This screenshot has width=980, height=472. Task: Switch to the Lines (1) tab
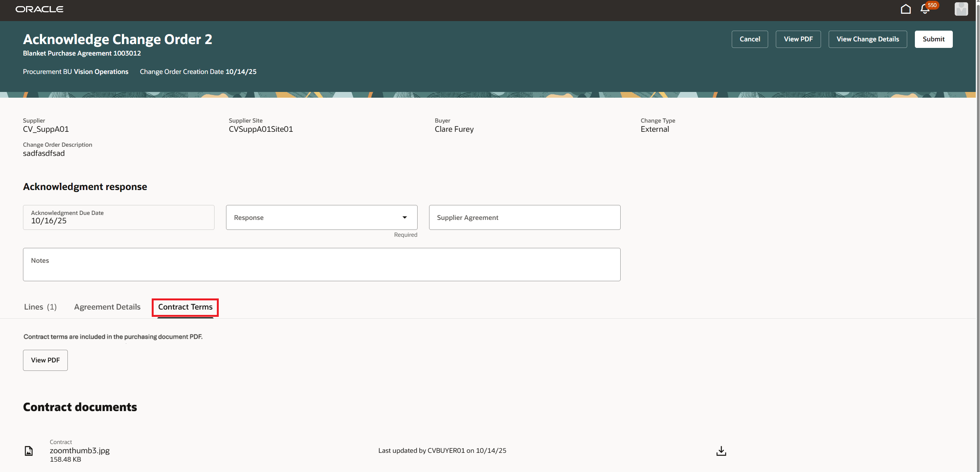pos(40,307)
